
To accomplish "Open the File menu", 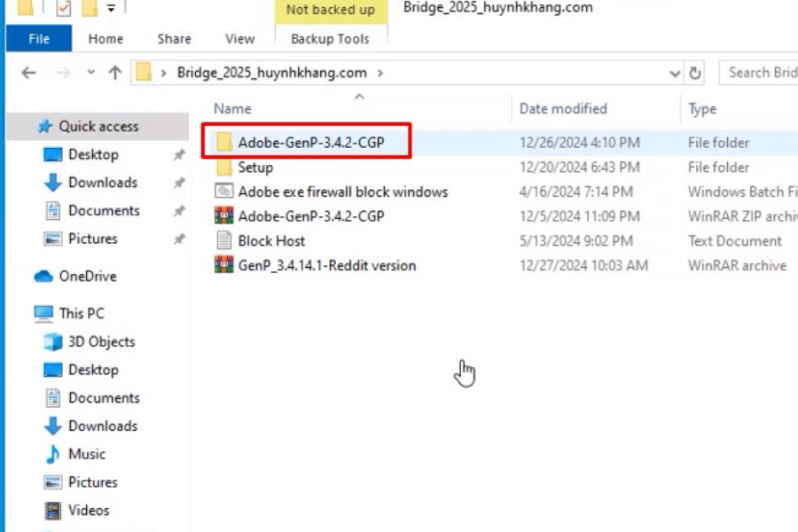I will (39, 39).
